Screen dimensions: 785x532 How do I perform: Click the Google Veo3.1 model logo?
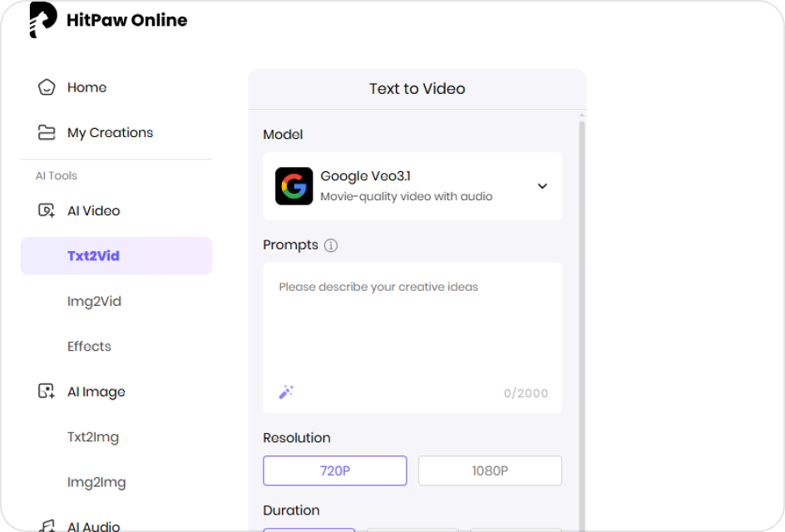[x=294, y=186]
